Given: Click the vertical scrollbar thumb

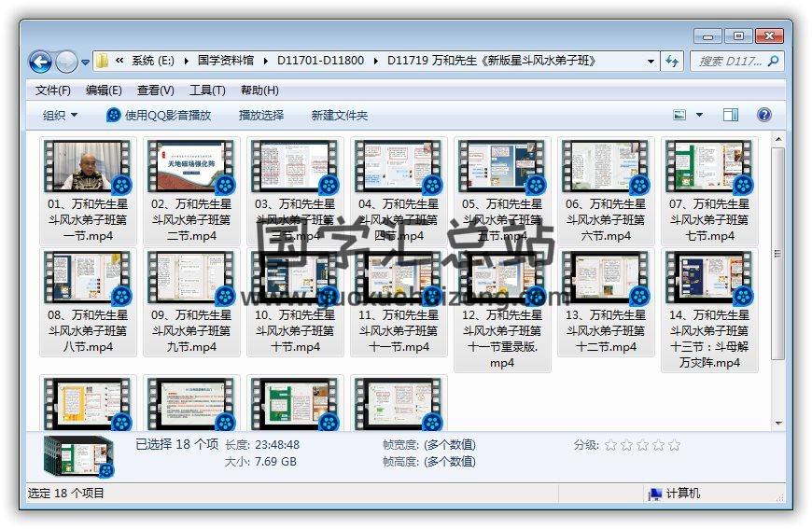Looking at the screenshot, I should 777,253.
